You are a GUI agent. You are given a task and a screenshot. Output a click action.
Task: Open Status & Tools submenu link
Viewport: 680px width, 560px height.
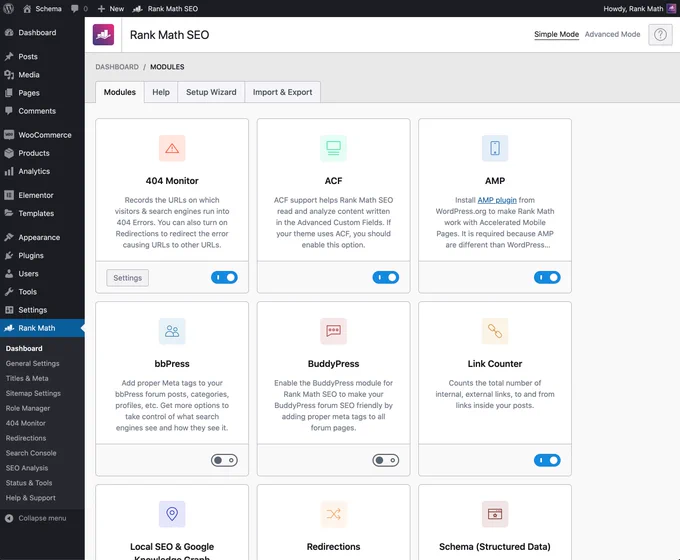[x=29, y=483]
